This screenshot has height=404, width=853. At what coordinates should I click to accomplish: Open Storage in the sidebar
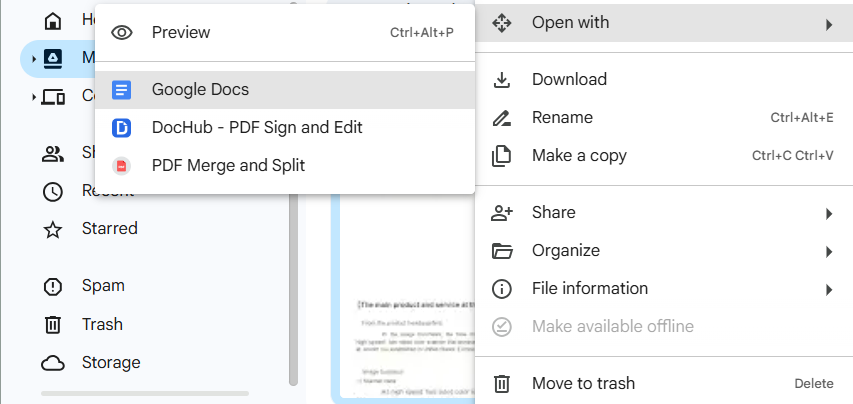(x=111, y=363)
